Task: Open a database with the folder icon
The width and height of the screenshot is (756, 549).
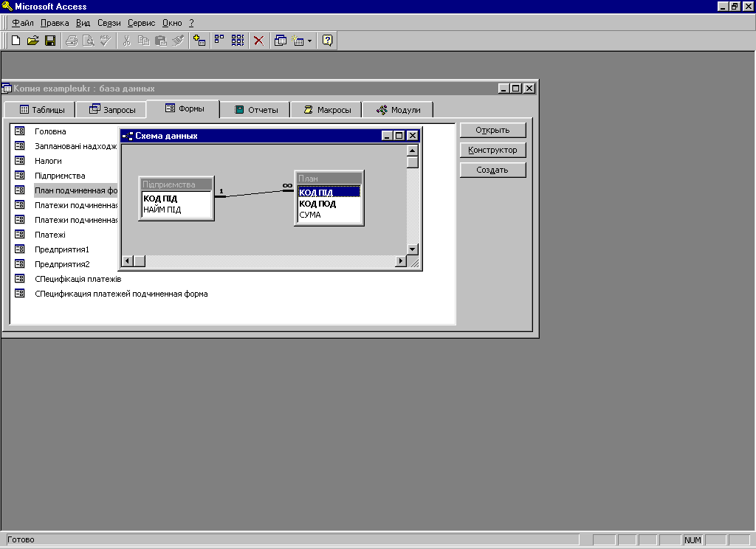Action: (x=32, y=41)
